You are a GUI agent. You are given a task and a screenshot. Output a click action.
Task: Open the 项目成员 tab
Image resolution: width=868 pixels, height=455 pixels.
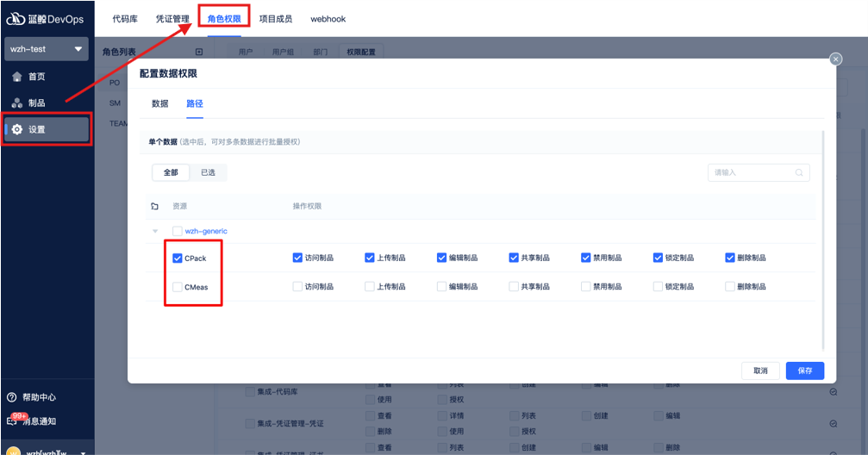point(276,18)
